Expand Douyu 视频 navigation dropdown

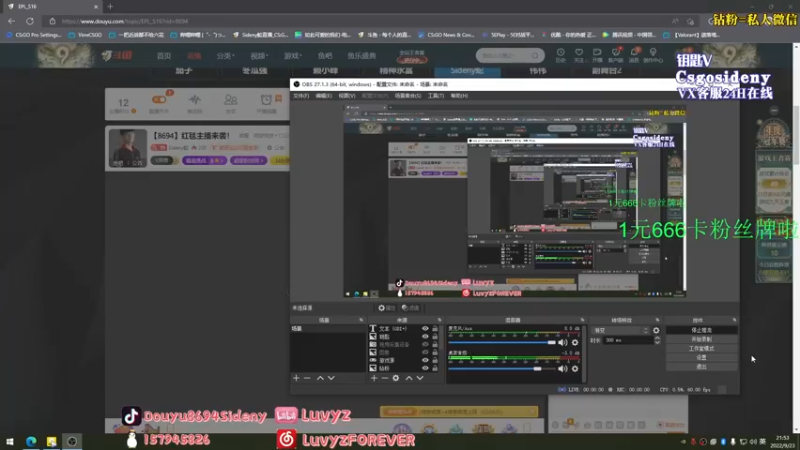[x=259, y=56]
